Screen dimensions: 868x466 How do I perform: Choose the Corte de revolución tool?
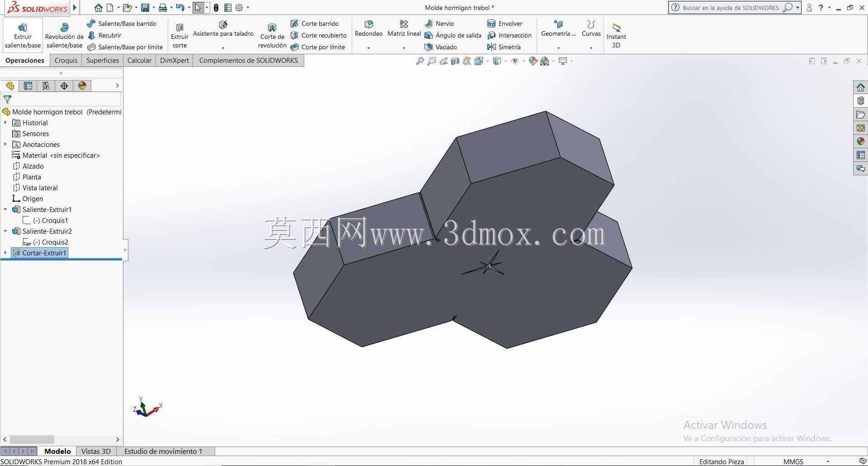click(272, 35)
